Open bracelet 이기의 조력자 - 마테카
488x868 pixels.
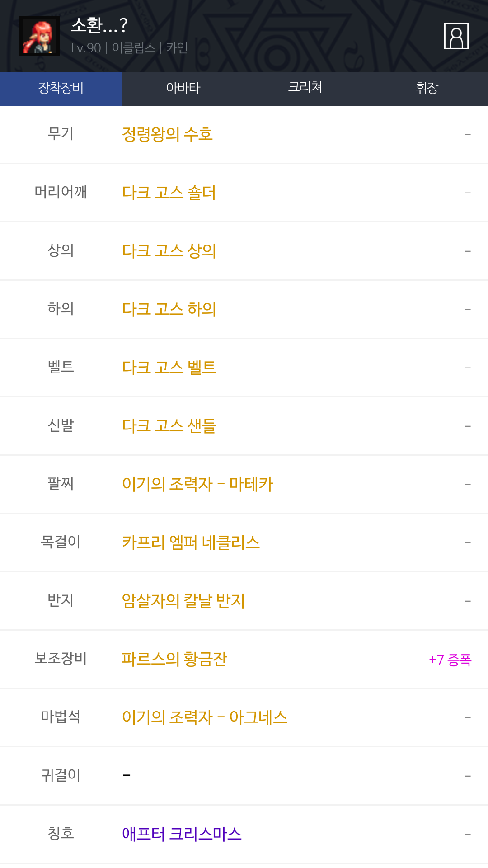[x=197, y=484]
